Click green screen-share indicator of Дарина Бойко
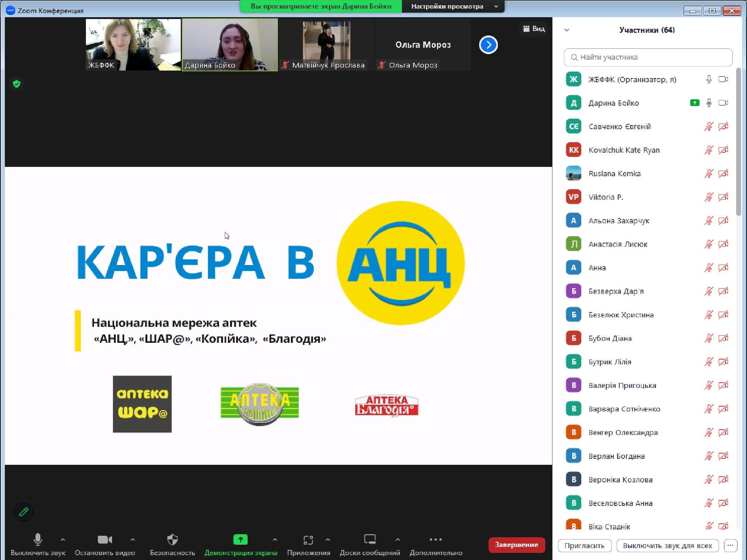The width and height of the screenshot is (747, 560). tap(695, 103)
